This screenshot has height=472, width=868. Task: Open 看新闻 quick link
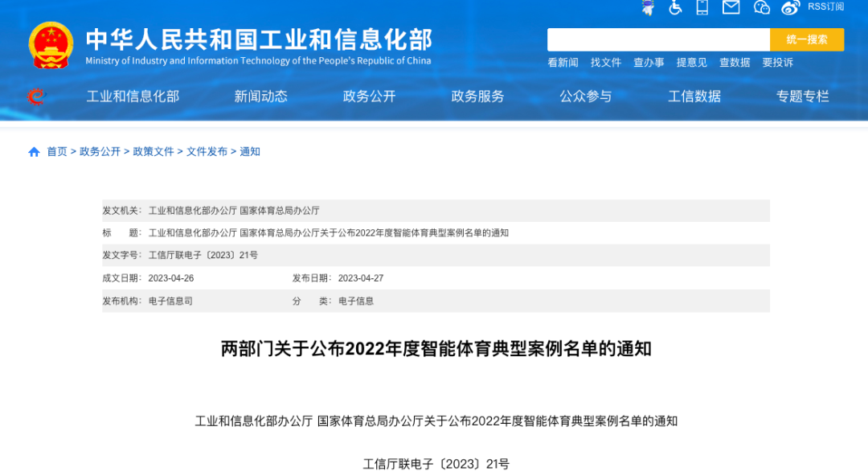[x=563, y=63]
